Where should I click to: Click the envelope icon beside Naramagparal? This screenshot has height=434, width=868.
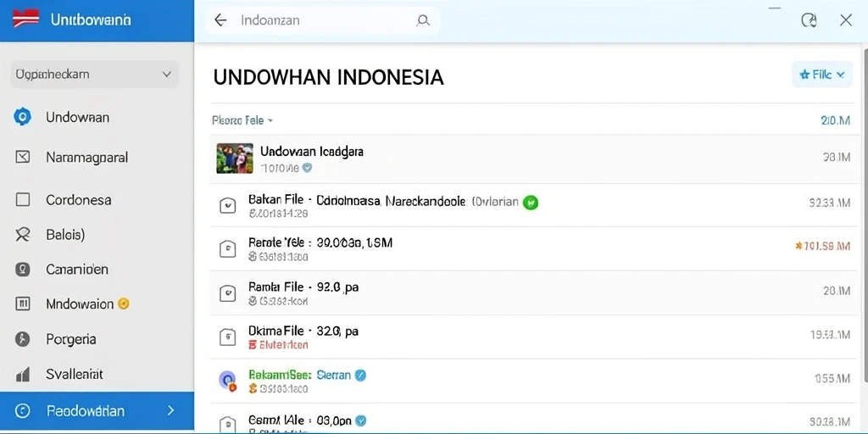pos(22,157)
